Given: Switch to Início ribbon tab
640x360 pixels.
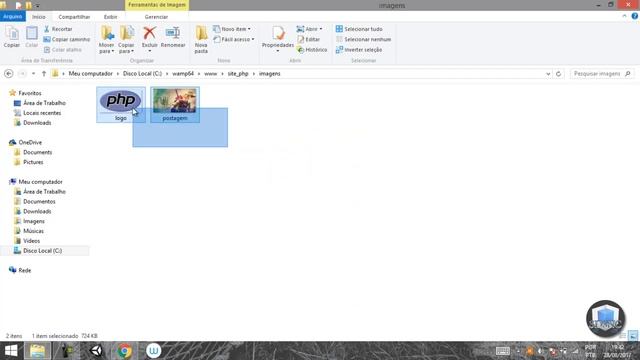Looking at the screenshot, I should point(39,17).
